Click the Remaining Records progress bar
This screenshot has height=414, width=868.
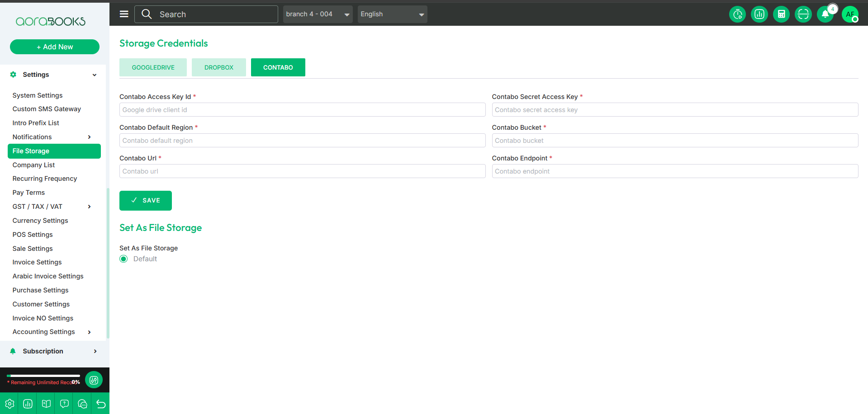(x=43, y=376)
